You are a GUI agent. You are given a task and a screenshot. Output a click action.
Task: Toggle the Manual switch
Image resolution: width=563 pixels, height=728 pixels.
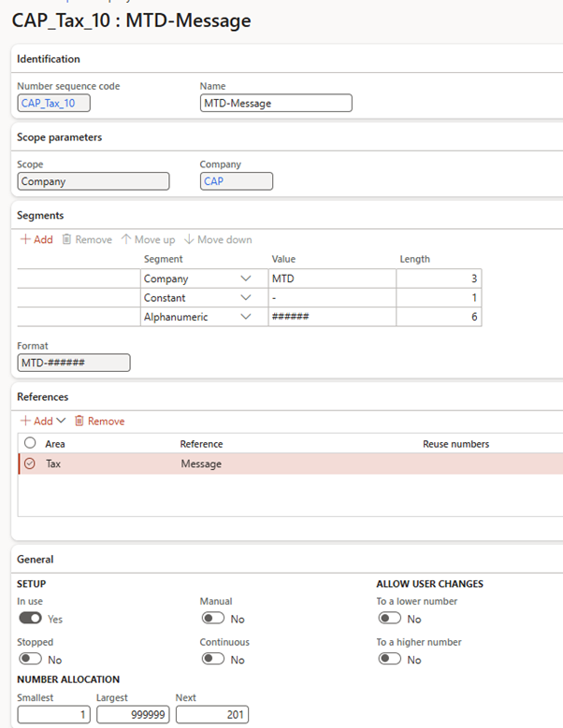pos(213,618)
